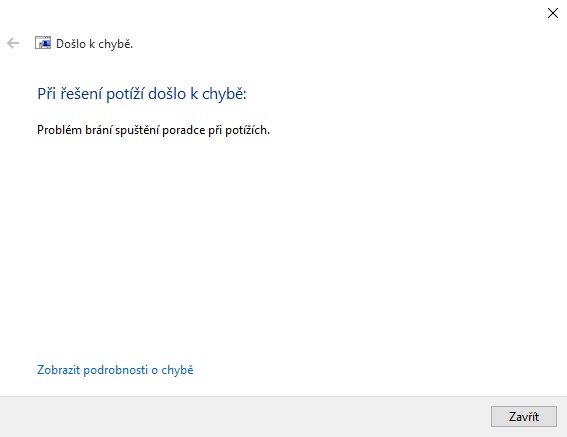567x437 pixels.
Task: Click the window title 'Došlo k chybě.'
Action: (x=94, y=44)
